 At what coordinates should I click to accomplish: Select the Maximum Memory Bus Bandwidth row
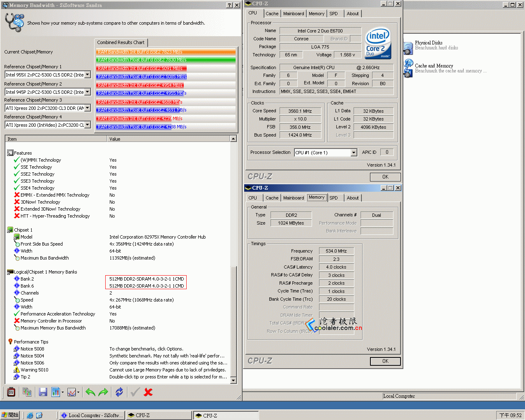coord(118,328)
